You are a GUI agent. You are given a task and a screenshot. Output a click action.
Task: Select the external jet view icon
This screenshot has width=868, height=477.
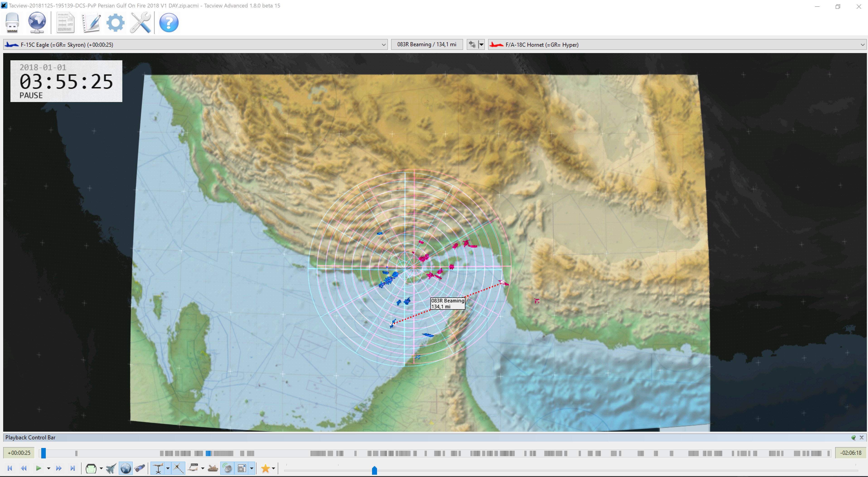[x=111, y=468]
